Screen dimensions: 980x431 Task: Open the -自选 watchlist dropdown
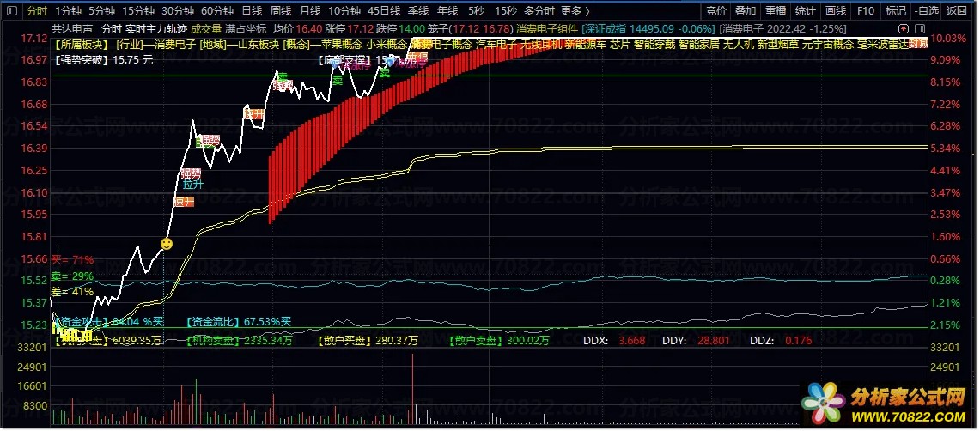[x=926, y=11]
